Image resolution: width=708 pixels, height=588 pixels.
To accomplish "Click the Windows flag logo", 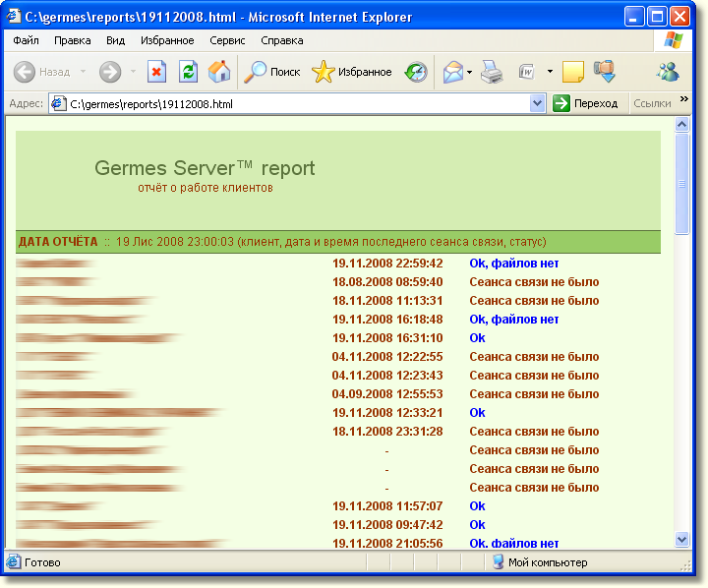I will coord(674,40).
